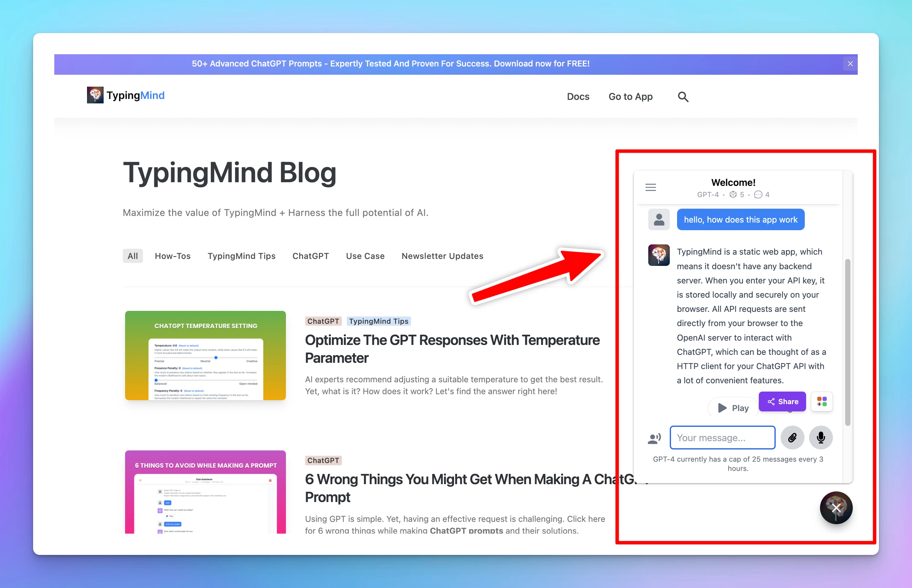This screenshot has height=588, width=912.
Task: Open the Docs navigation link
Action: coord(578,97)
